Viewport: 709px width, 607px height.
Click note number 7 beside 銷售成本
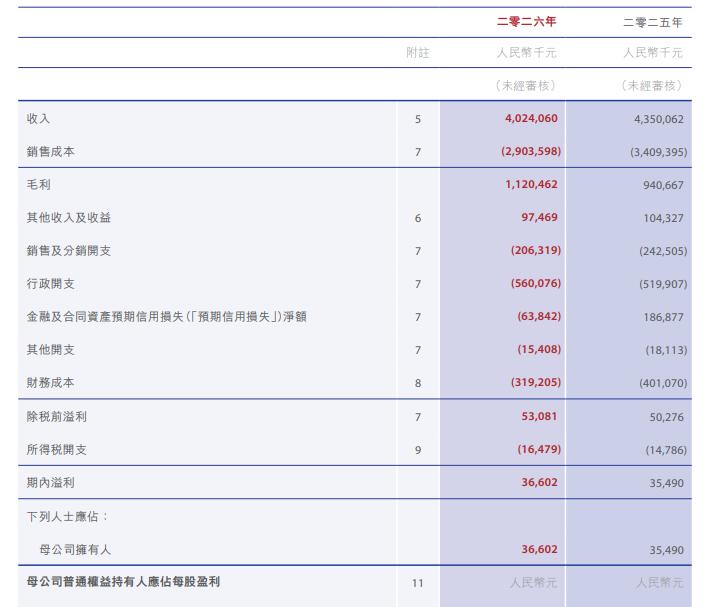(x=418, y=152)
